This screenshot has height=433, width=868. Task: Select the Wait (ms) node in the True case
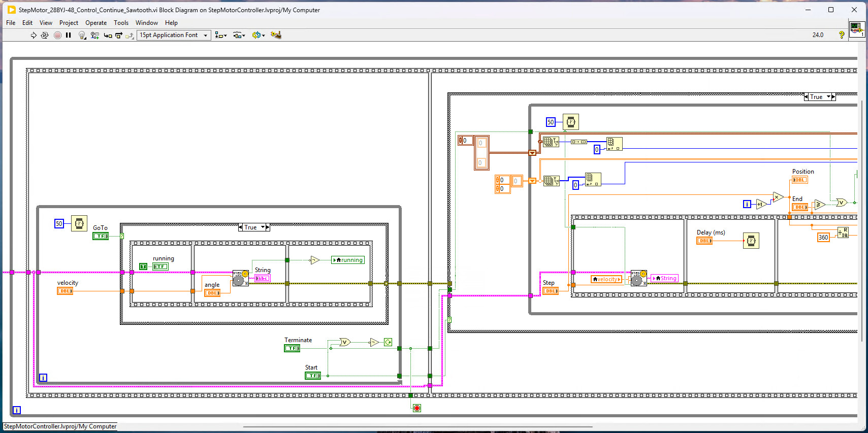[x=571, y=122]
